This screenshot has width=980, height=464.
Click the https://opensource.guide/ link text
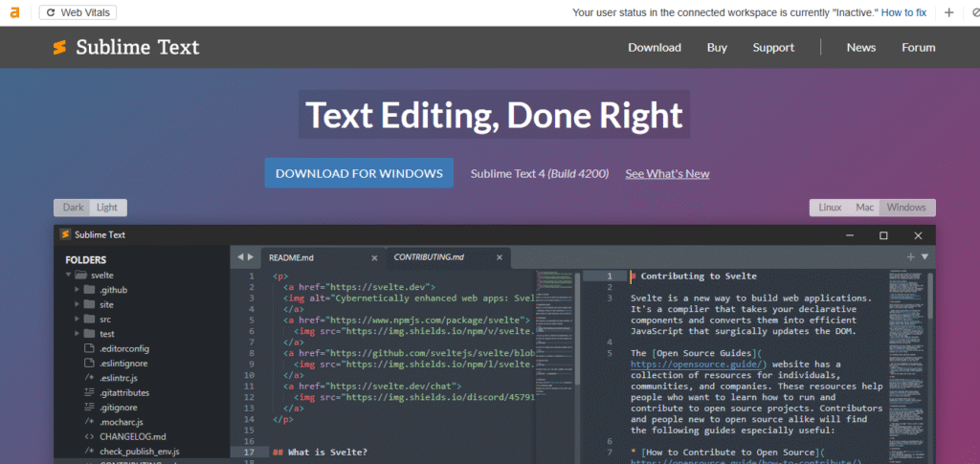[695, 365]
